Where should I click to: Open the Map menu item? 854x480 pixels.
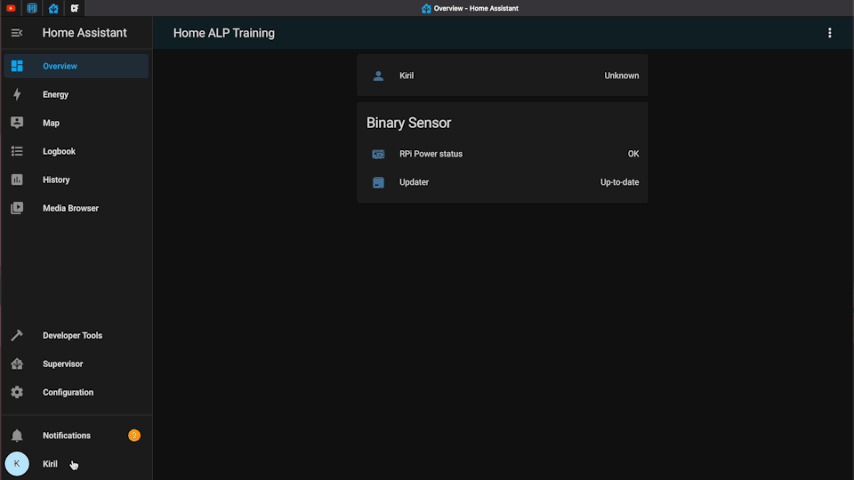pyautogui.click(x=76, y=123)
